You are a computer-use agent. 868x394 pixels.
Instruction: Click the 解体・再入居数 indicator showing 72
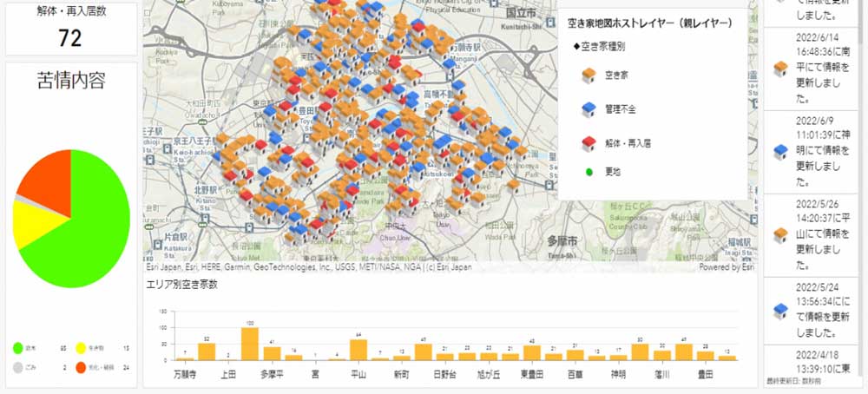[x=69, y=28]
